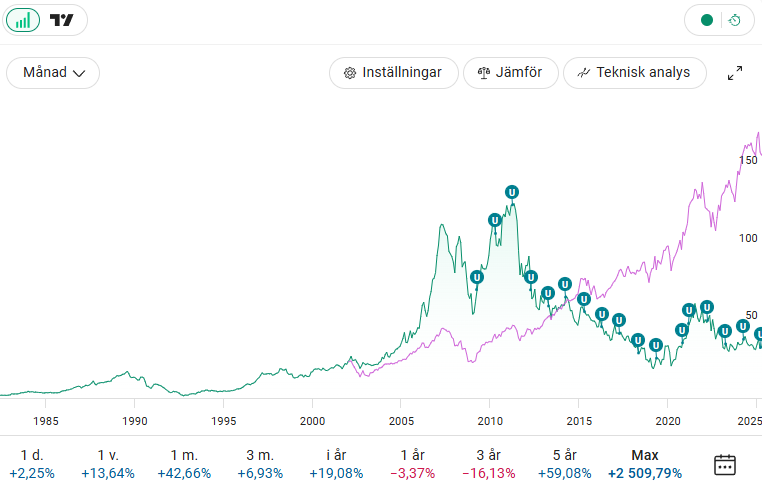Open the Månad interval dropdown

pos(53,72)
